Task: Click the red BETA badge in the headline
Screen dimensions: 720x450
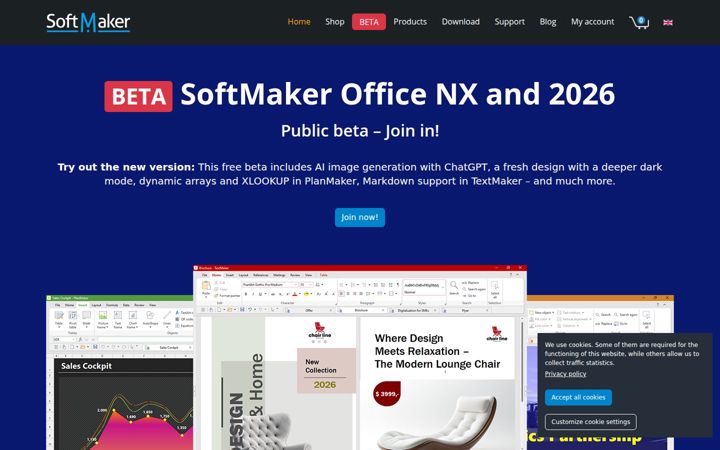Action: (138, 96)
